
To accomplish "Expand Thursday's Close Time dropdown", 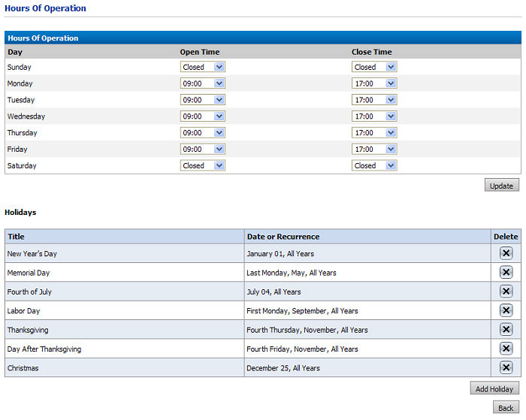I will pos(374,132).
